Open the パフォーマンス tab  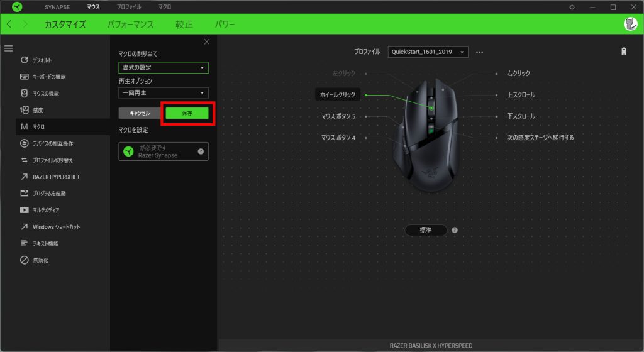131,25
